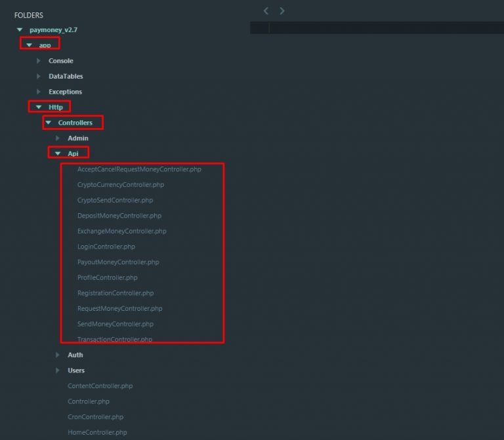Screen dimensions: 504x440
Task: Expand the Users folder
Action: pos(58,370)
